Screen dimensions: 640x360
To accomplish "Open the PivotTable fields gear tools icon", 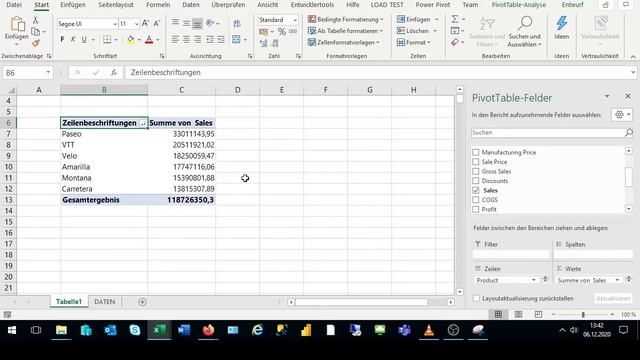I will (x=619, y=115).
